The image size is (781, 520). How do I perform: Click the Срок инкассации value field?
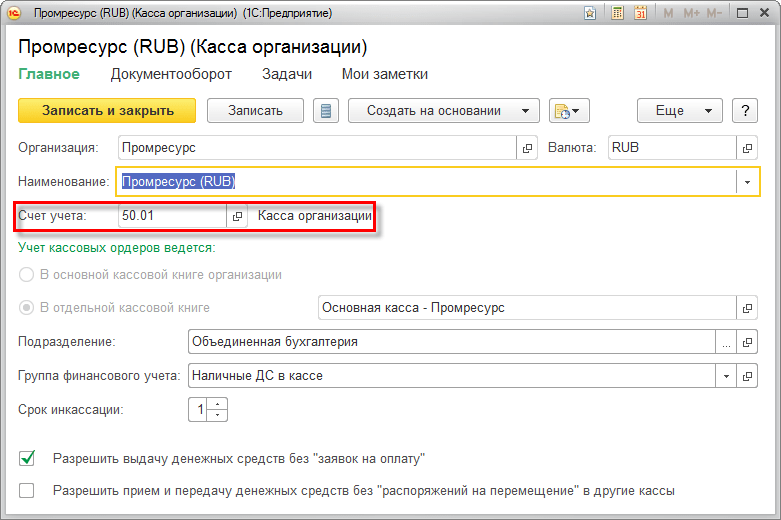click(x=198, y=409)
